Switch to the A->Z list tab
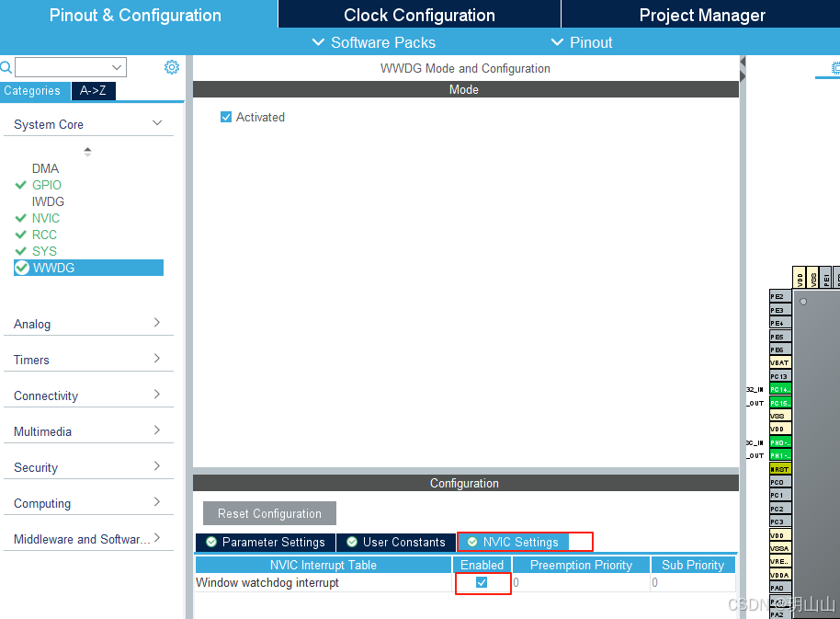The height and width of the screenshot is (619, 840). pyautogui.click(x=93, y=90)
